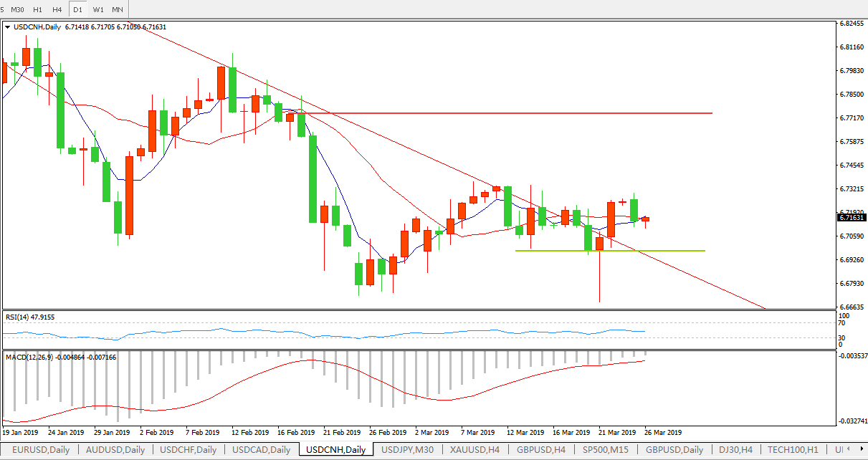Click the current price label 6.71631
The image size is (868, 460).
pyautogui.click(x=852, y=218)
